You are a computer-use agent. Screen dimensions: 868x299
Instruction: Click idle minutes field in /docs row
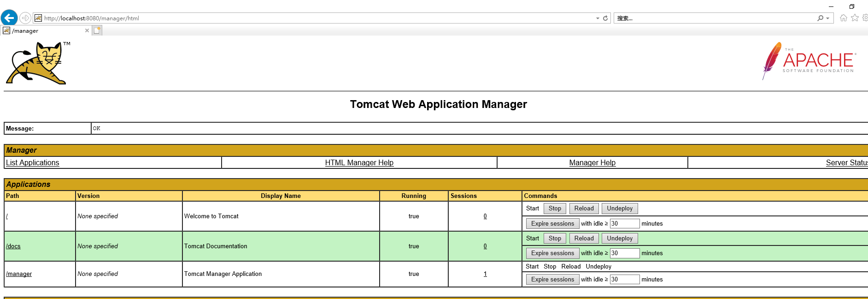point(625,253)
